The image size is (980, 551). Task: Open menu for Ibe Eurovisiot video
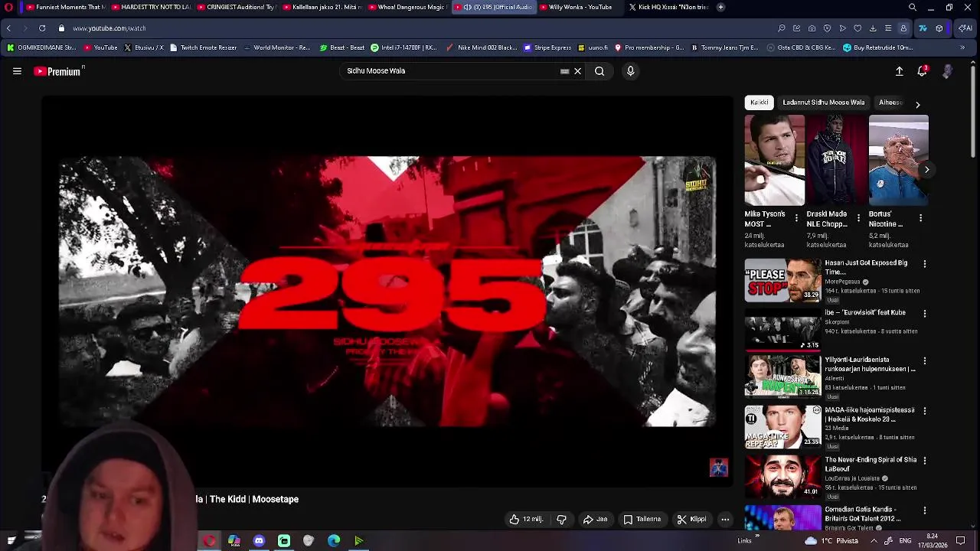(924, 314)
